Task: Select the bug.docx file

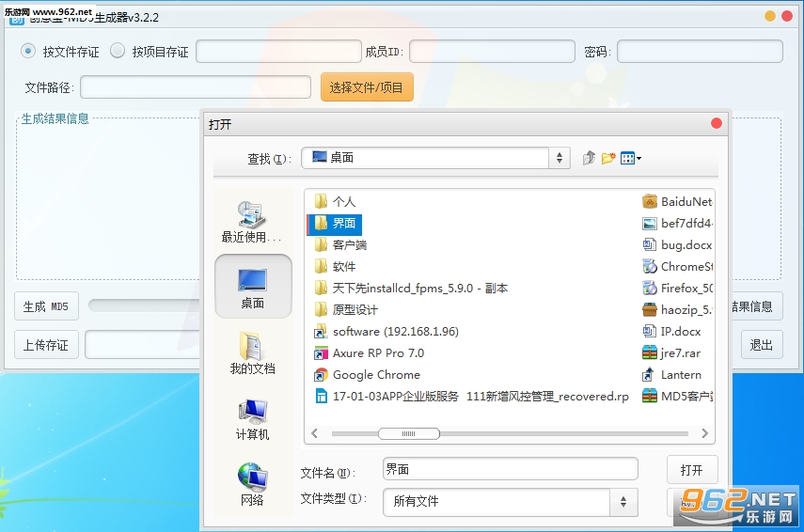Action: pyautogui.click(x=677, y=245)
